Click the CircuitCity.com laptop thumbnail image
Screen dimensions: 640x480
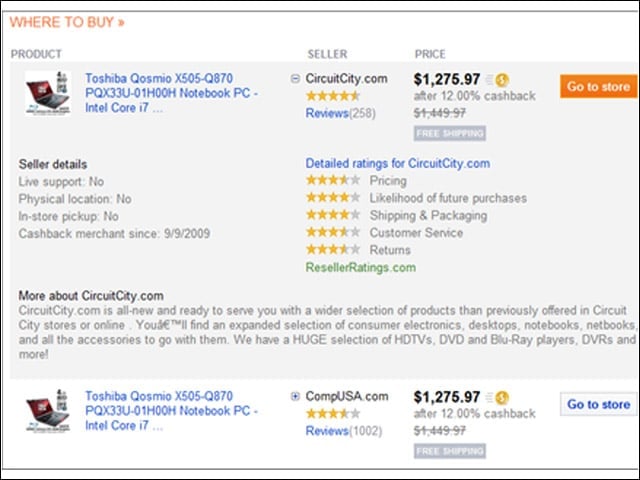click(48, 93)
